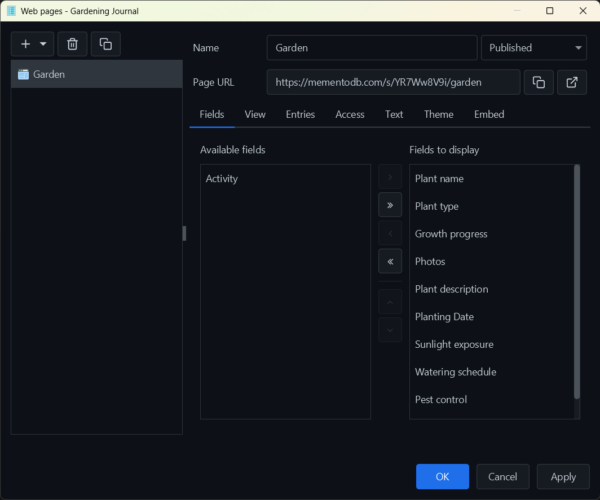600x500 pixels.
Task: Duplicate the page using the copy icon
Action: (x=105, y=44)
